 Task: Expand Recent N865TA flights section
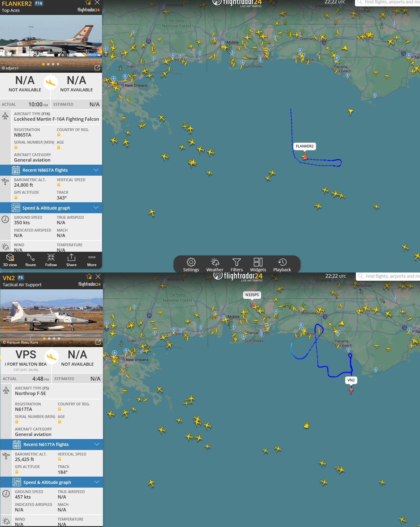(51, 170)
